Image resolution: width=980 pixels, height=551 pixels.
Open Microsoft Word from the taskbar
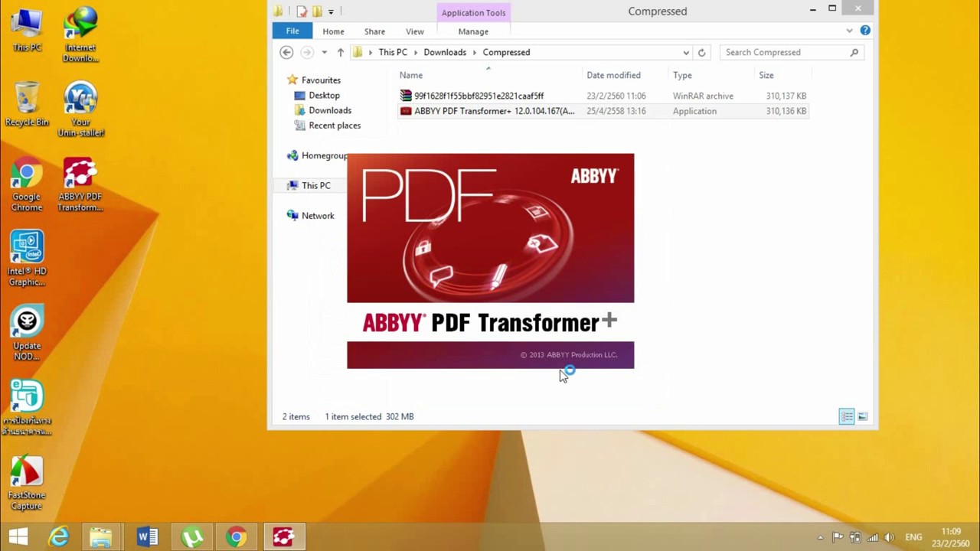tap(148, 537)
